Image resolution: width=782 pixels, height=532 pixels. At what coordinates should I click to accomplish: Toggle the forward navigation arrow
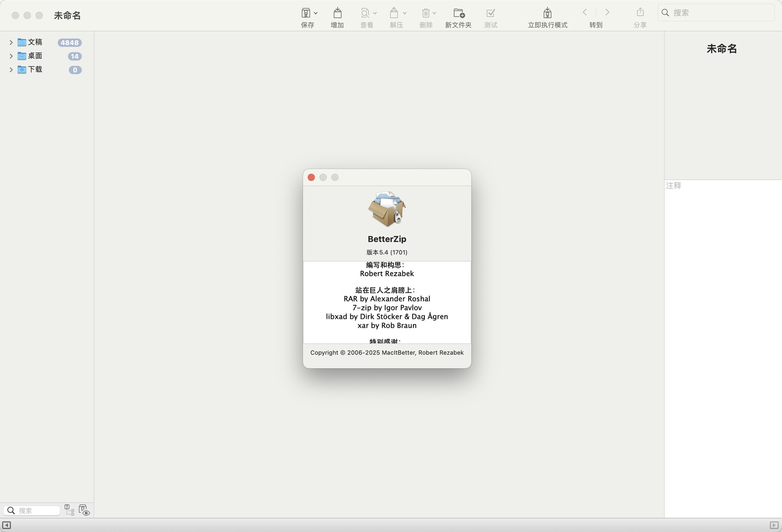point(607,12)
